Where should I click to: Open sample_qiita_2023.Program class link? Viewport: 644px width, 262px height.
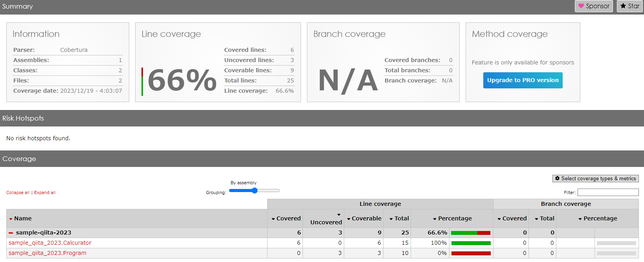48,253
